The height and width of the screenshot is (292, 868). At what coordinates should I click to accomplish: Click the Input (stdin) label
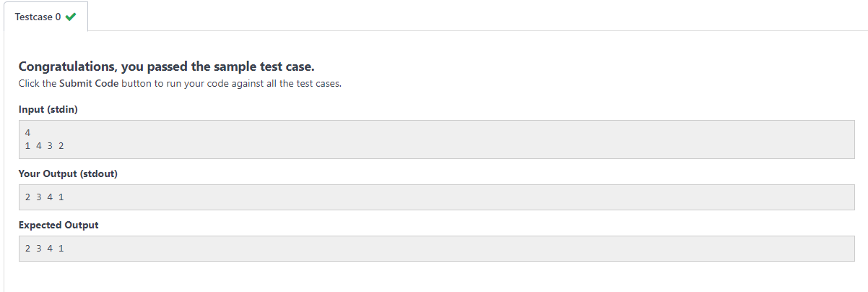48,110
